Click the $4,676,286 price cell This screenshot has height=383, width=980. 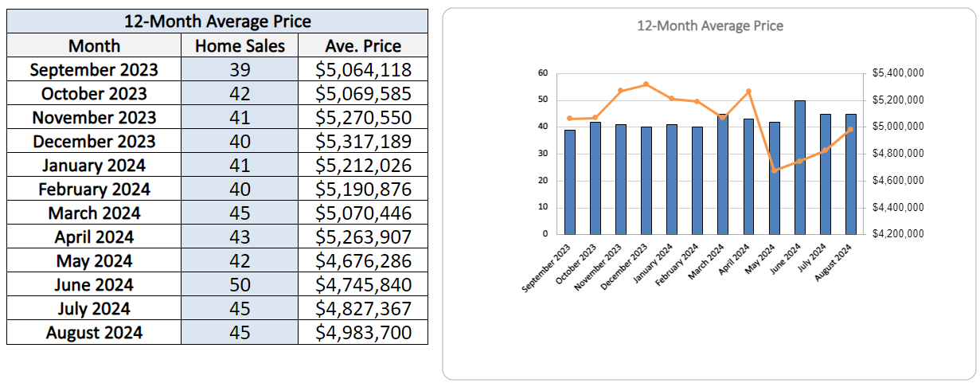pos(363,260)
